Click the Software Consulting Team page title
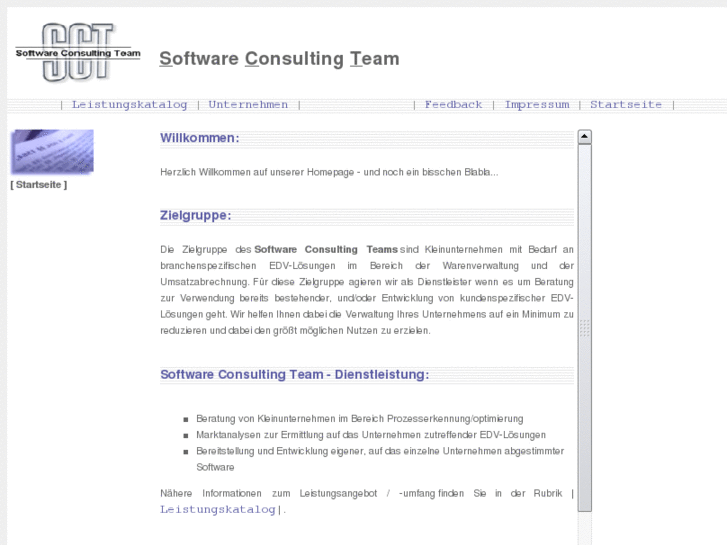 tap(279, 59)
